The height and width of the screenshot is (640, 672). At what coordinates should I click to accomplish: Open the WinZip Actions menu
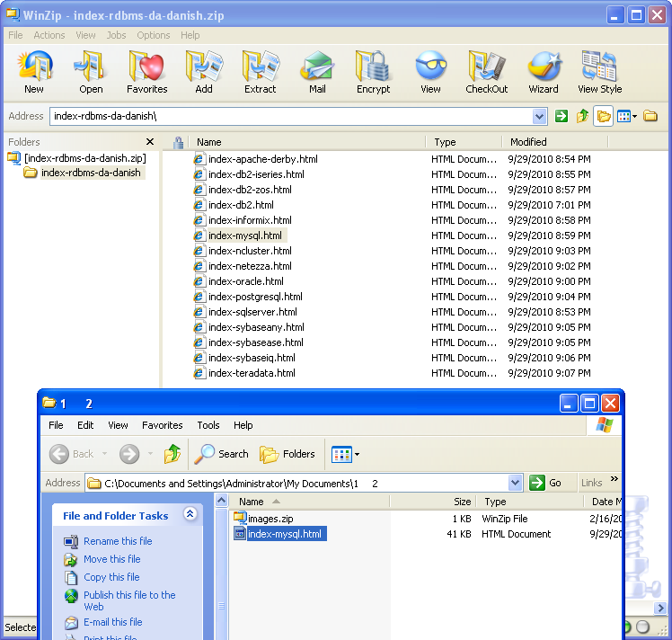point(49,35)
